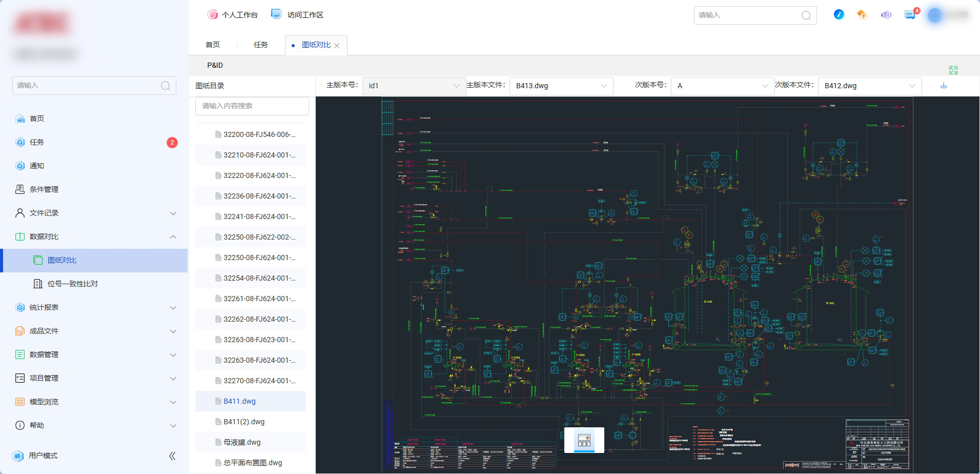Viewport: 980px width, 474px height.
Task: Select the 图纸对比 tab
Action: [316, 45]
